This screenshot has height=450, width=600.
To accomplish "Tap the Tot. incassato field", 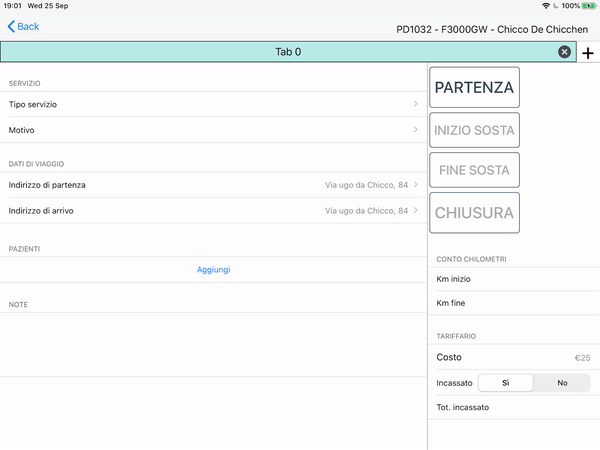I will (514, 407).
